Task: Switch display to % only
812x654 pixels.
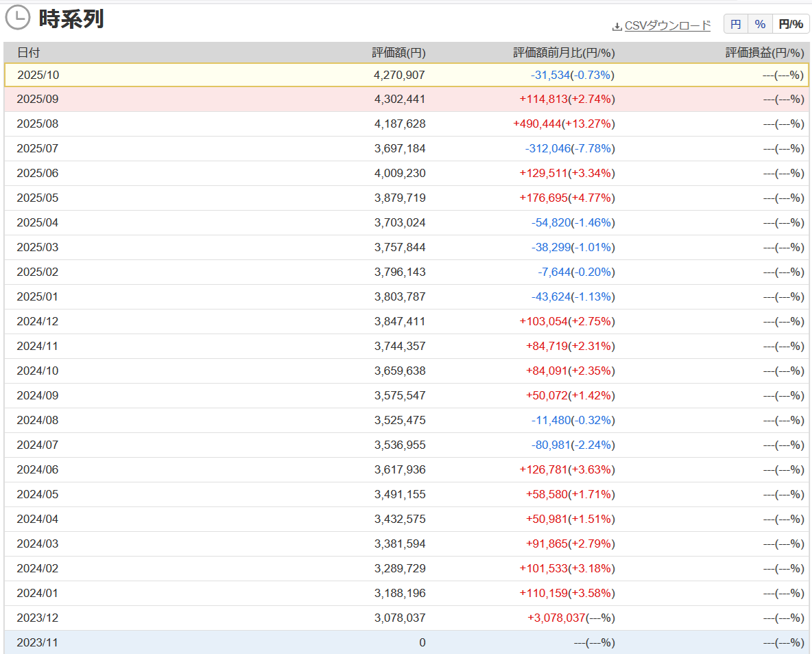Action: point(760,24)
